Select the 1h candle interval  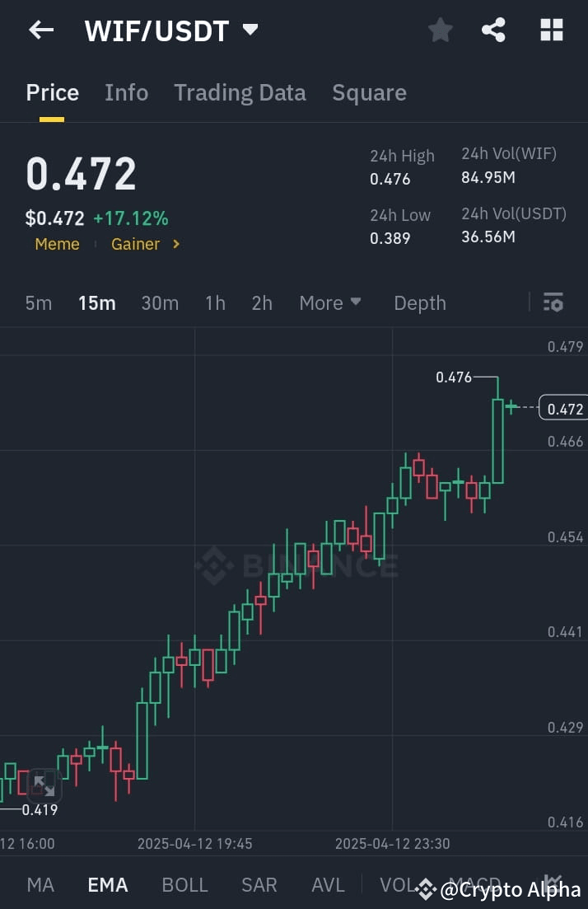pos(215,302)
